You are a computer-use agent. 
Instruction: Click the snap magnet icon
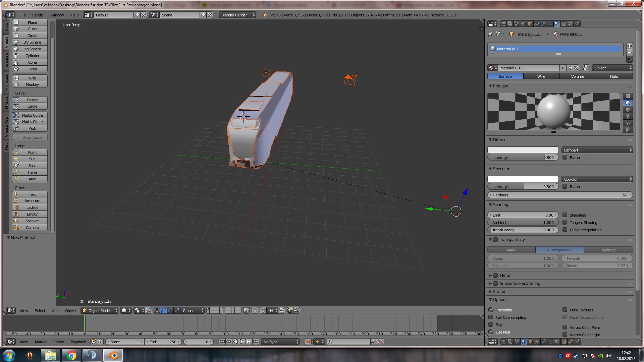click(263, 311)
